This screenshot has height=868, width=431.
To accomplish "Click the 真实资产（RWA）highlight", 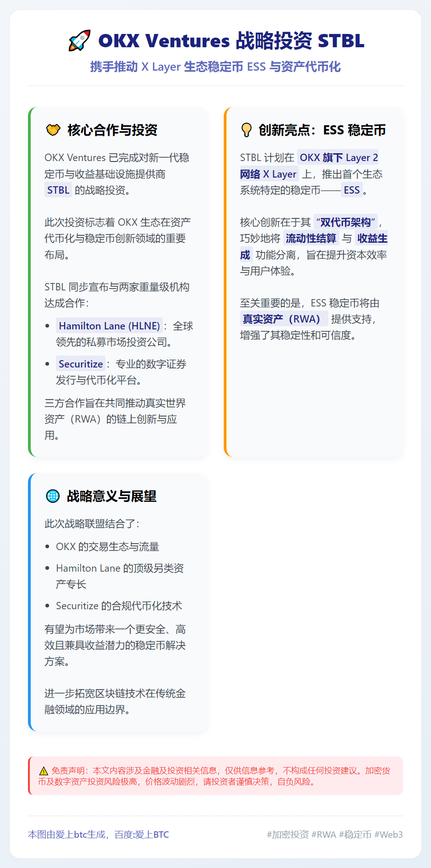I will pyautogui.click(x=284, y=319).
